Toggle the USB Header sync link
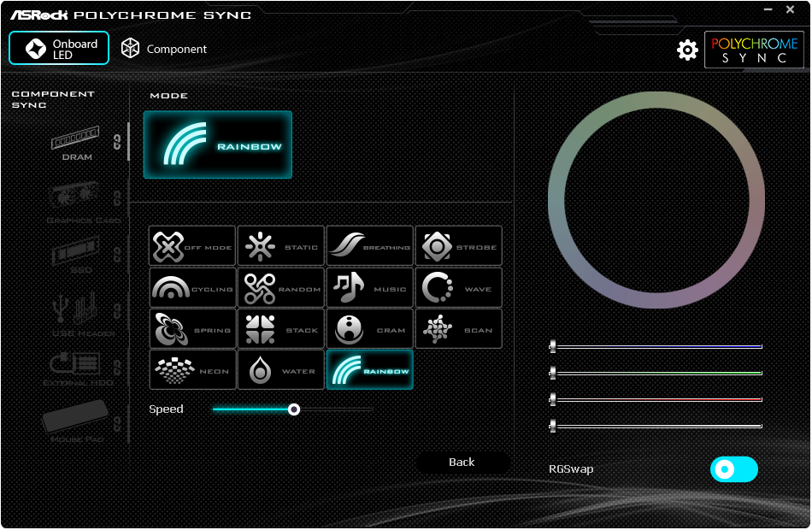 pyautogui.click(x=117, y=311)
